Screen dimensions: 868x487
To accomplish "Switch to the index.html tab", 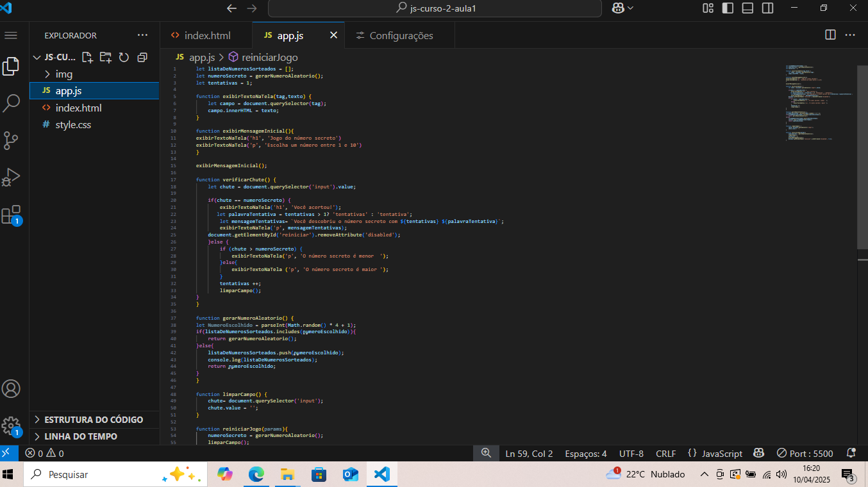I will coord(206,35).
